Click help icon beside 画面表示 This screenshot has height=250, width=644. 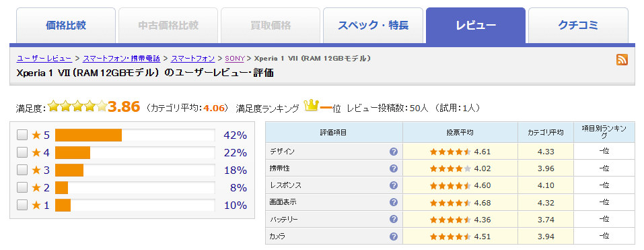point(394,202)
